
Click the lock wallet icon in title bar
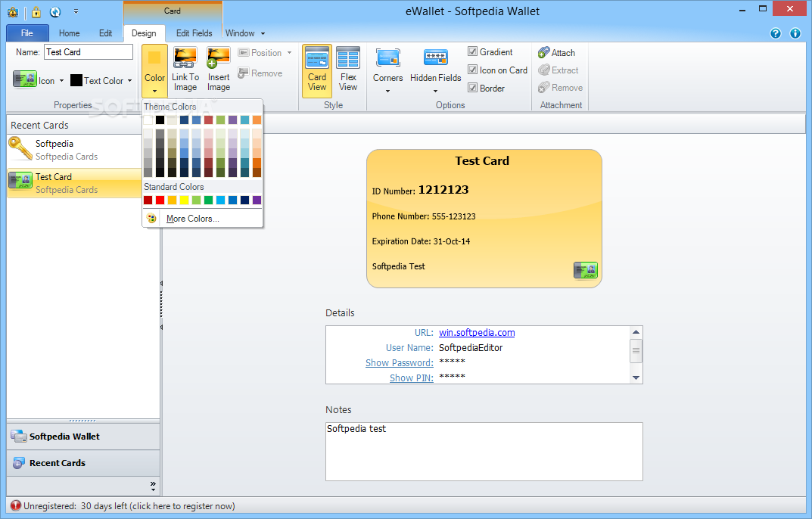click(36, 11)
